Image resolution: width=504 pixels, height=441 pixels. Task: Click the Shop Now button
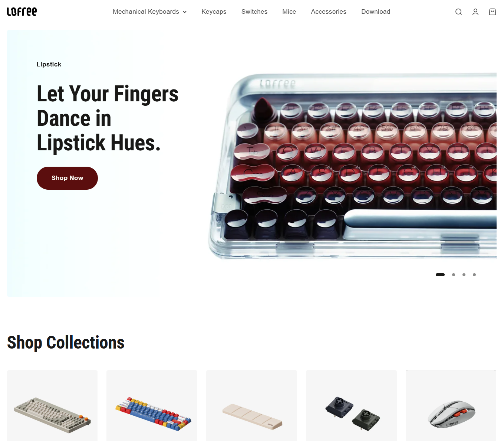click(67, 178)
